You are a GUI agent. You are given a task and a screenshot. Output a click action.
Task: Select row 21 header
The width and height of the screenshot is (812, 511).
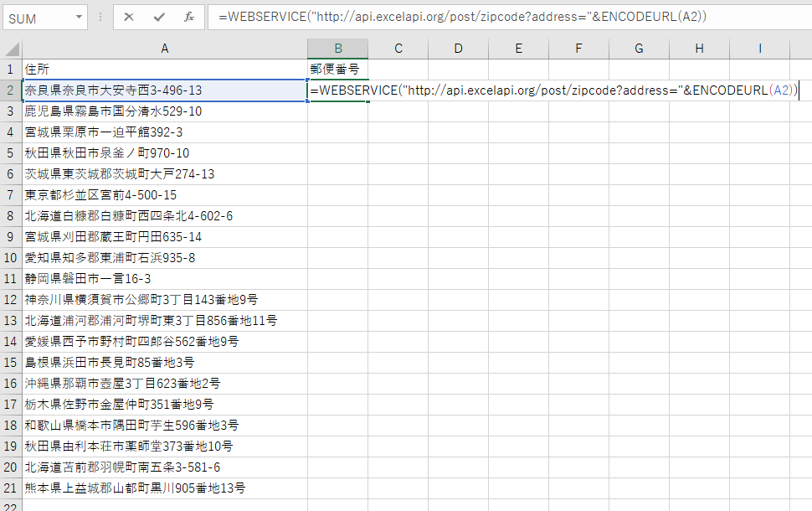point(10,488)
